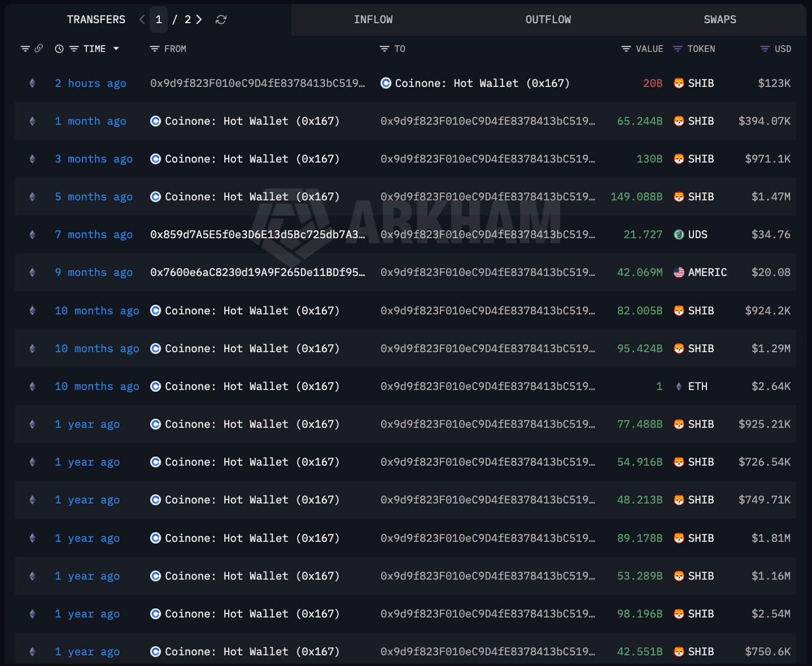The height and width of the screenshot is (666, 812).
Task: Switch to the INFLOW tab
Action: (x=373, y=20)
